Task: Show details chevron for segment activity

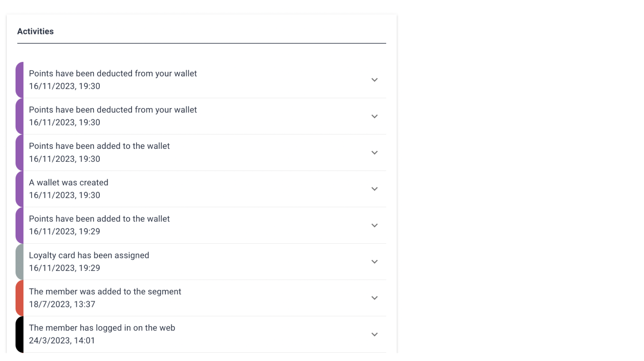Action: 374,298
